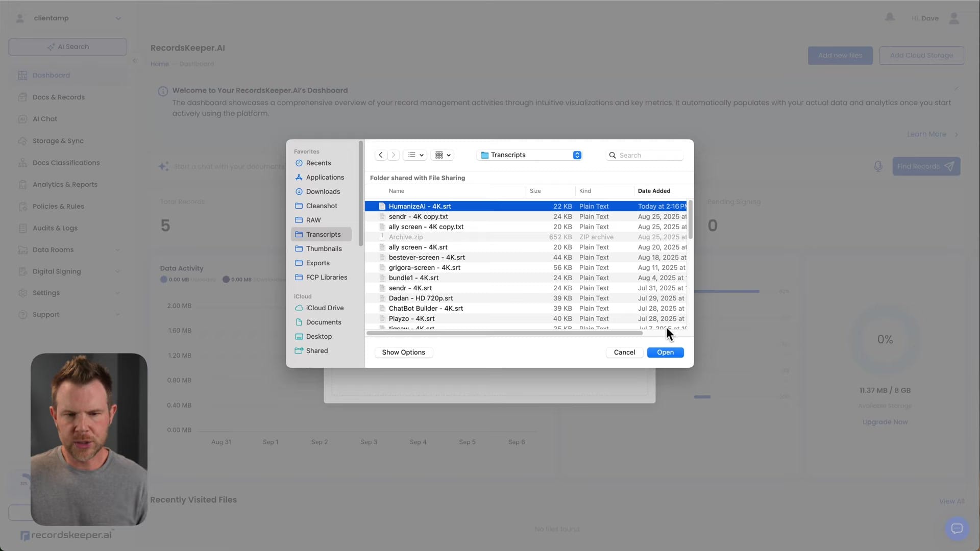Open the grouping options dropdown in file dialog
980x551 pixels.
pos(442,155)
